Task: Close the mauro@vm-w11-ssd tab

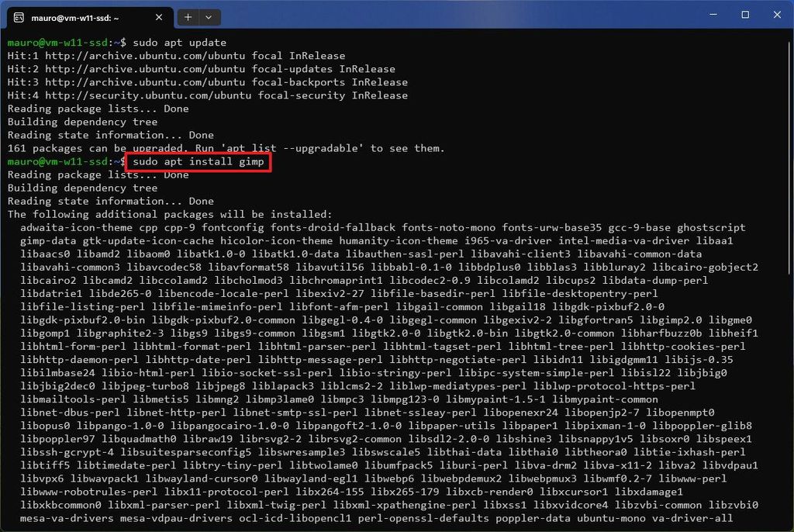Action: pos(159,16)
